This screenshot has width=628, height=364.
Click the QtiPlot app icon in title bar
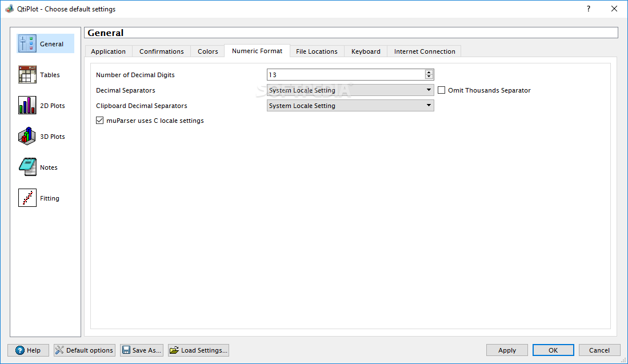pos(9,9)
